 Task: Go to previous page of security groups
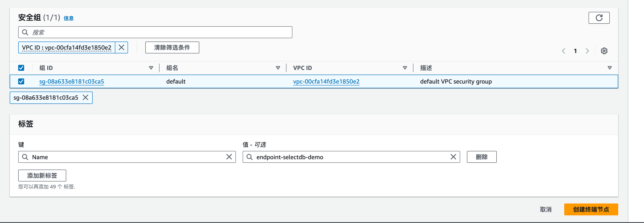tap(564, 51)
